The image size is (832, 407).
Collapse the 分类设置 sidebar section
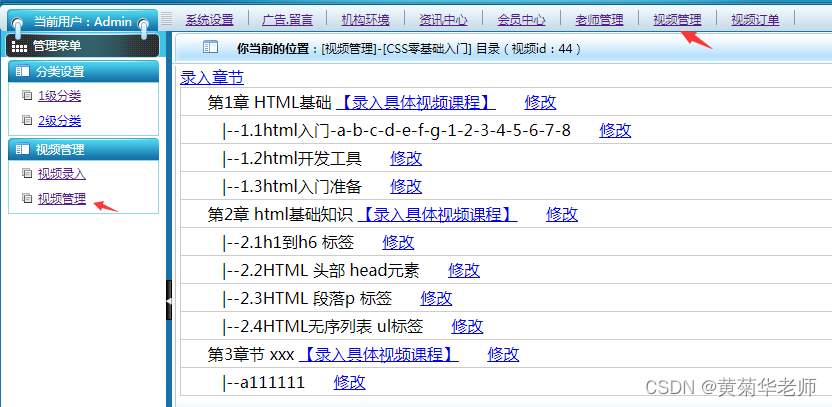83,72
